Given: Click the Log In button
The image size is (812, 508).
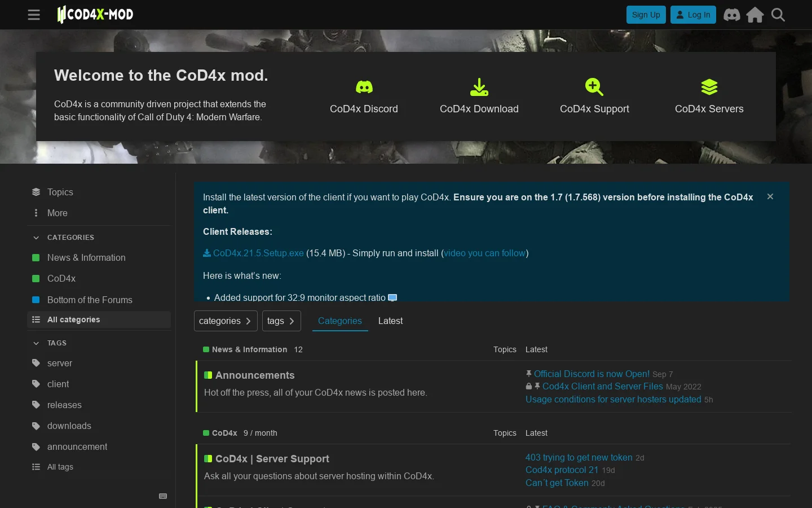Looking at the screenshot, I should click(x=693, y=15).
